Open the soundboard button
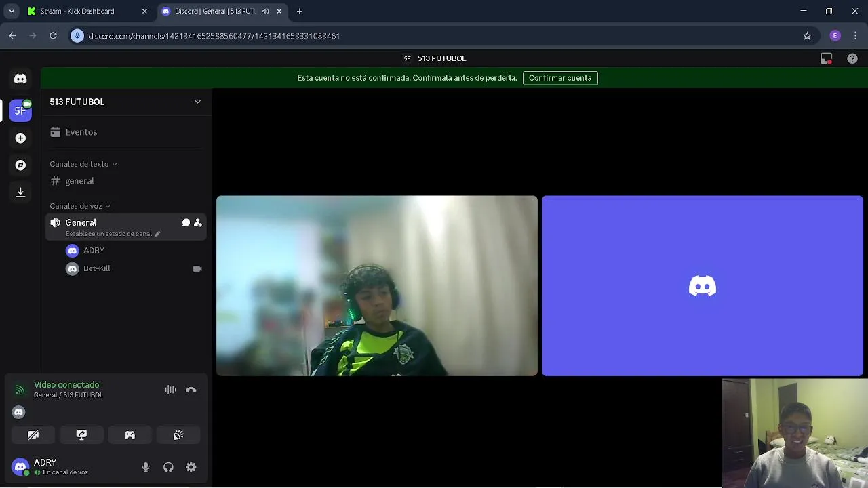868x488 pixels. (x=178, y=435)
